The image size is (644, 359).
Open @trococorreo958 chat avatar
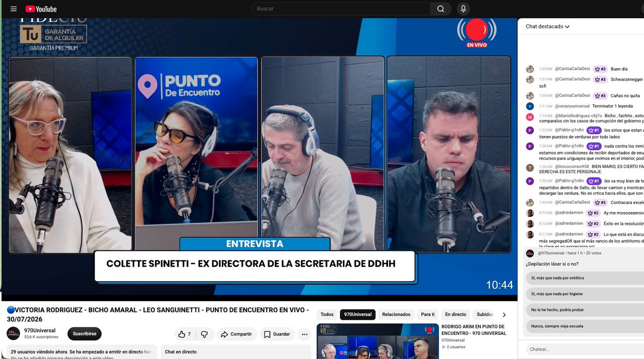[x=530, y=167]
